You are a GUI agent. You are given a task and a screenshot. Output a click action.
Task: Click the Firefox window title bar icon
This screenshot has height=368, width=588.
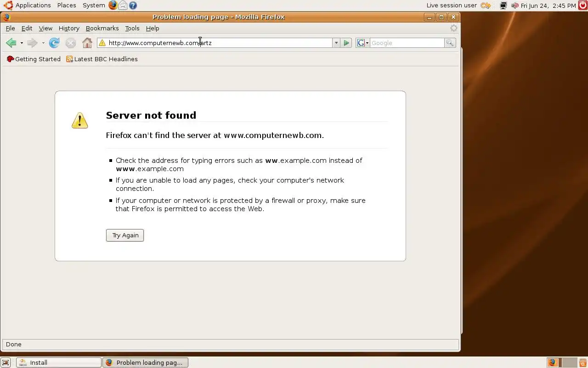coord(6,17)
